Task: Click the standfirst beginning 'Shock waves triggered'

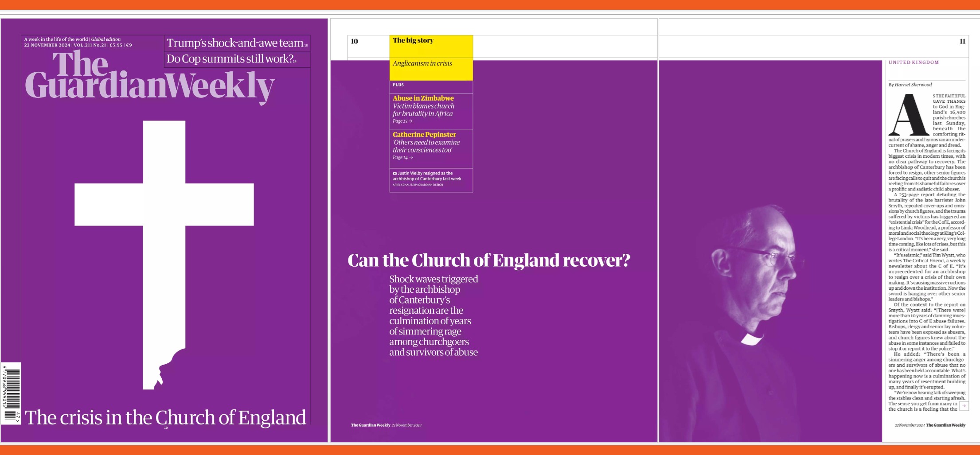Action: [x=433, y=316]
